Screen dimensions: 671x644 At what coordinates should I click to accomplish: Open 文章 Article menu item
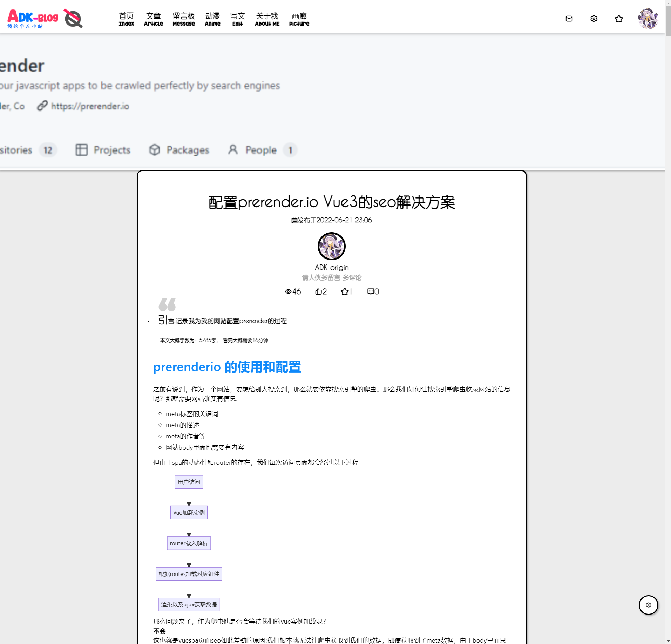(x=153, y=19)
